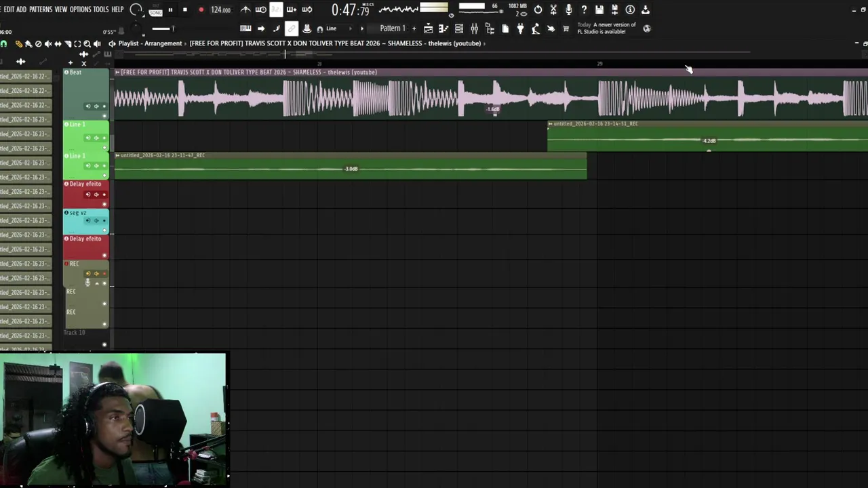
Task: Click the render/export audio icon
Action: click(x=614, y=9)
